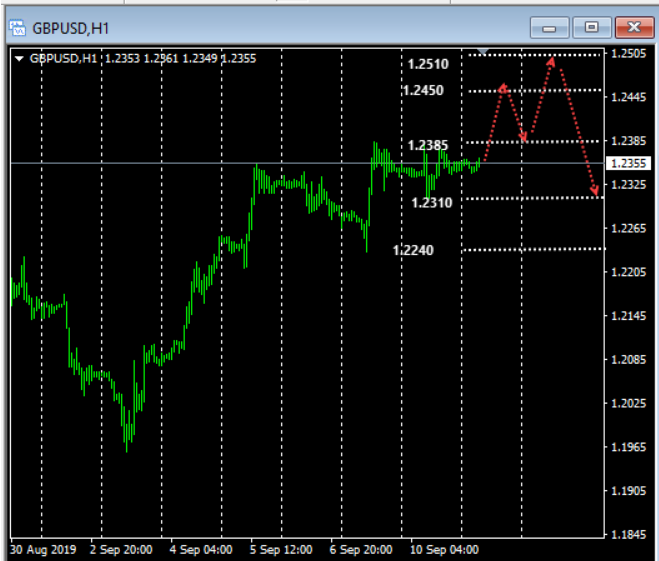Click the current price tag 1.2355
The image size is (659, 561).
point(628,163)
